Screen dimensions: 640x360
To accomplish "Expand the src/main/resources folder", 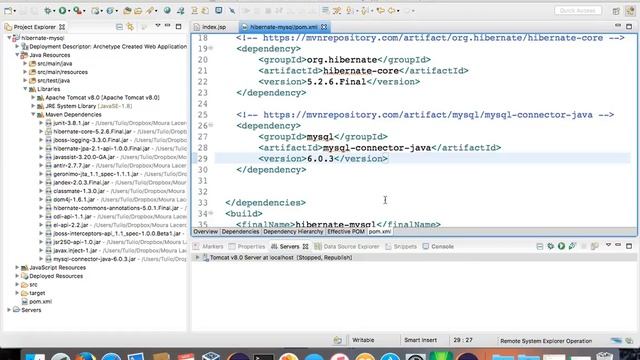I will tap(25, 72).
